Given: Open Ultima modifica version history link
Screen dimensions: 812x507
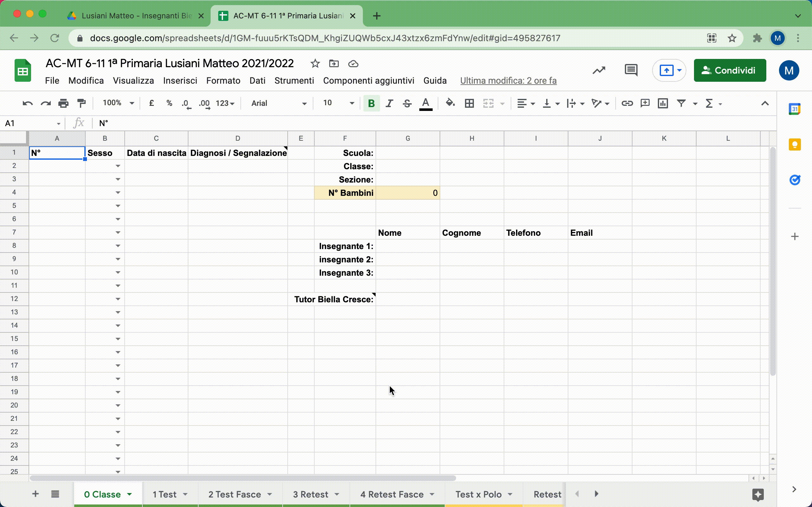Looking at the screenshot, I should pyautogui.click(x=508, y=81).
